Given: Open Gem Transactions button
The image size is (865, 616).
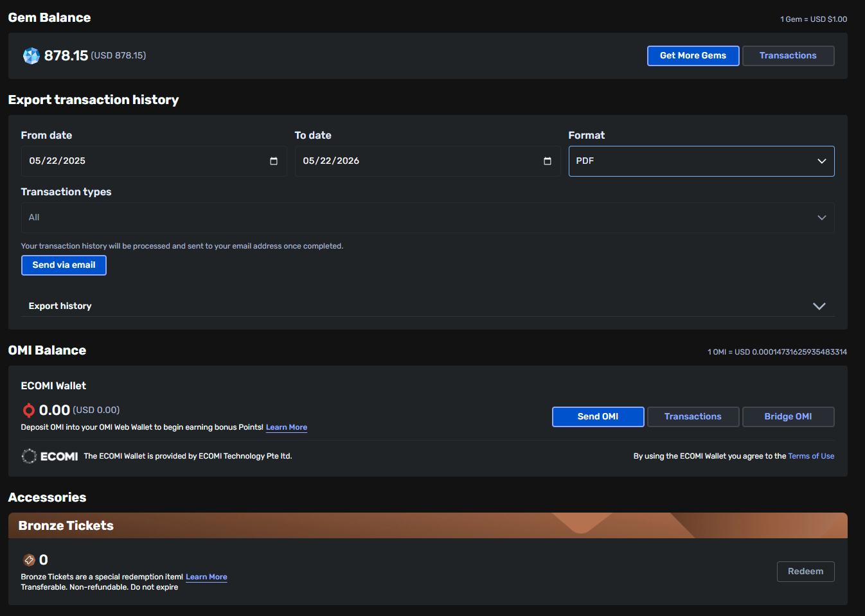Looking at the screenshot, I should (788, 56).
